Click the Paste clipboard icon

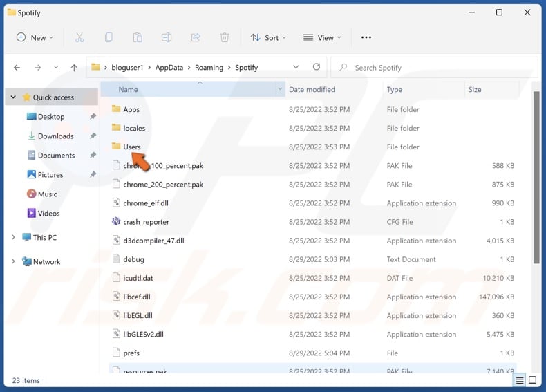[x=138, y=37]
